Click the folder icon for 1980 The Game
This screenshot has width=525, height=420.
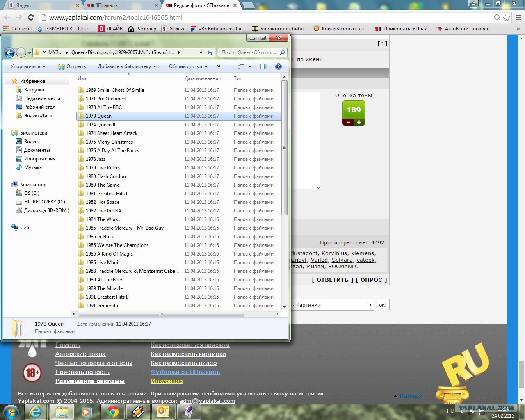(x=81, y=185)
